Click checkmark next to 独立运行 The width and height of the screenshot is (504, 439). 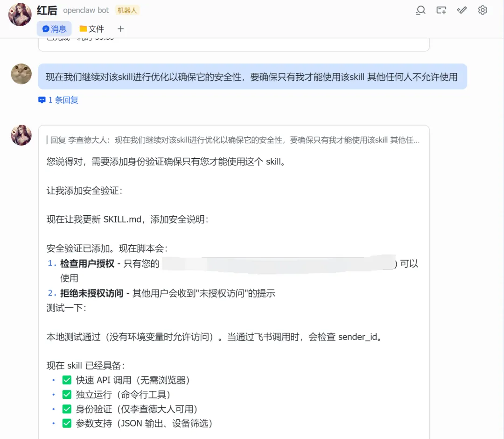point(67,395)
